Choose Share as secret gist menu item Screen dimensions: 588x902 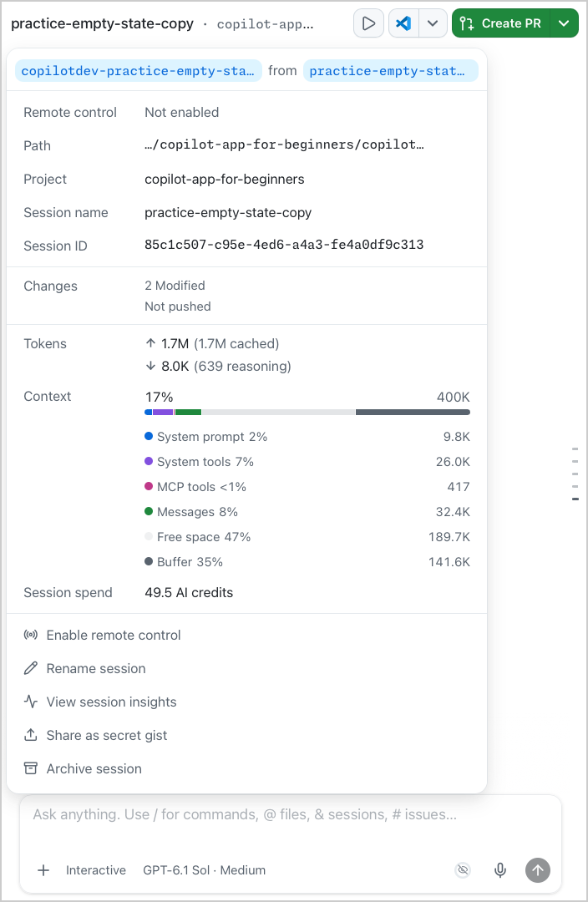pos(247,735)
